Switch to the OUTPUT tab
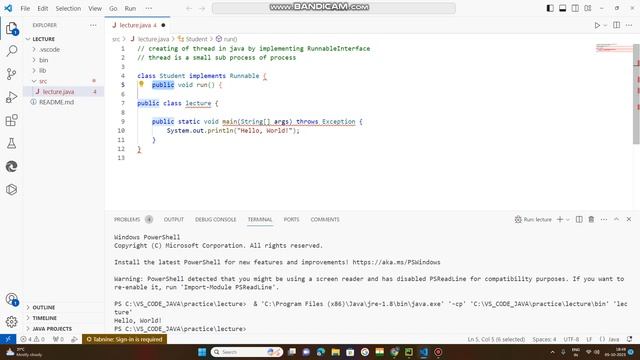640x360 pixels. click(x=174, y=219)
